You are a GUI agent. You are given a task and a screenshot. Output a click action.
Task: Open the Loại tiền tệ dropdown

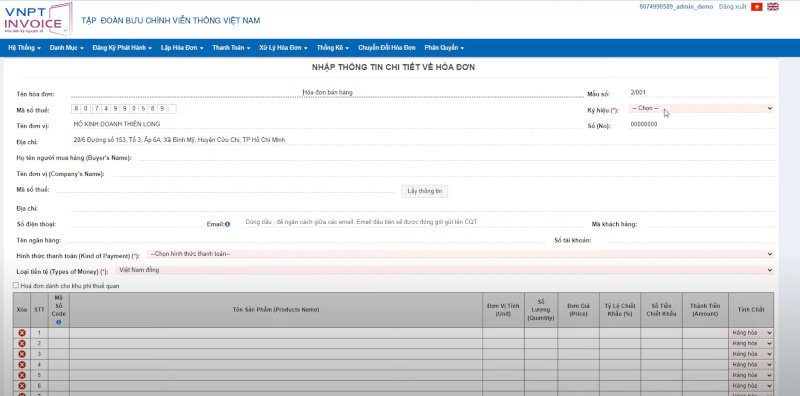444,270
